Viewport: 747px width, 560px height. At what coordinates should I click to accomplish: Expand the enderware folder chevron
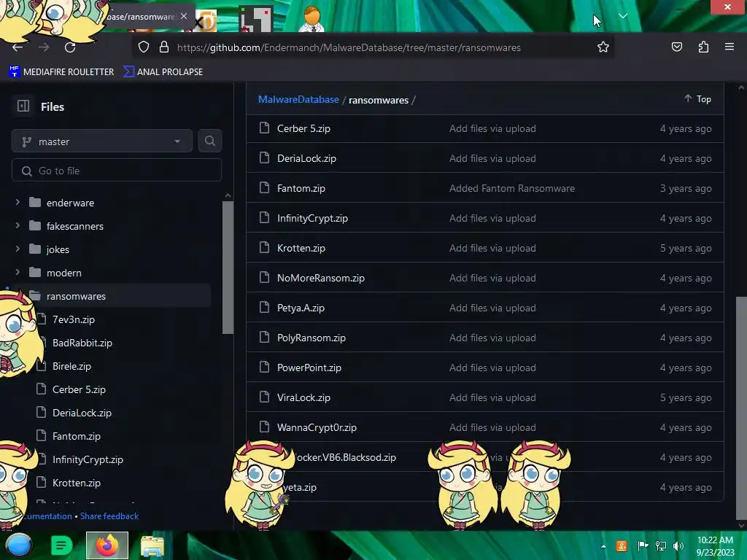18,203
